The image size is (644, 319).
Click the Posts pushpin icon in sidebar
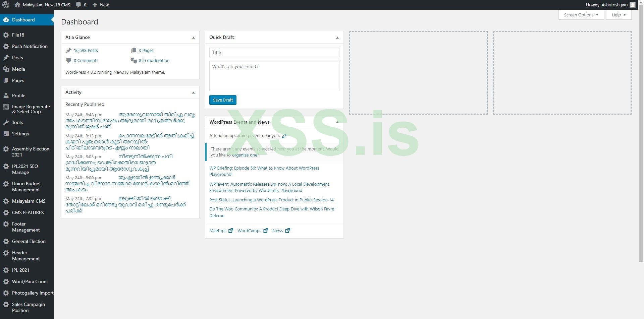point(6,58)
